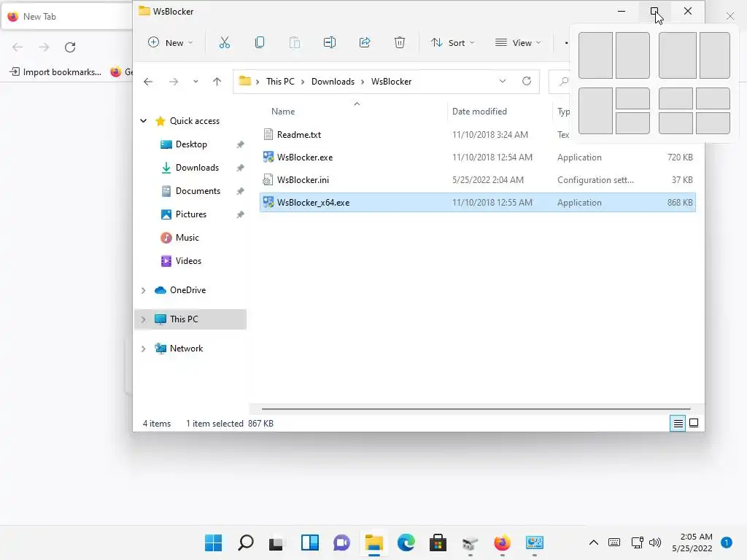
Task: Open Documents in Quick access
Action: (198, 191)
